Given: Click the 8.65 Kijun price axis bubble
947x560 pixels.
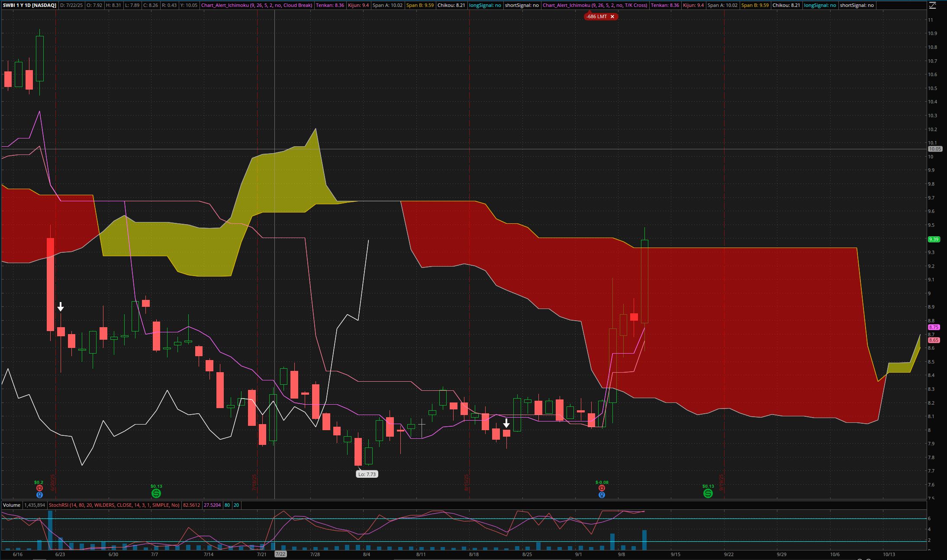Looking at the screenshot, I should 934,340.
